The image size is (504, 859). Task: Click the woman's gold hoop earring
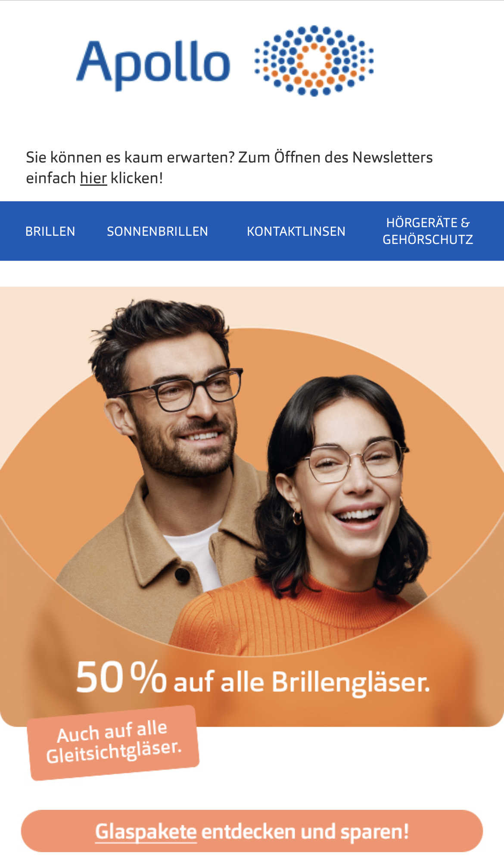coord(297,517)
